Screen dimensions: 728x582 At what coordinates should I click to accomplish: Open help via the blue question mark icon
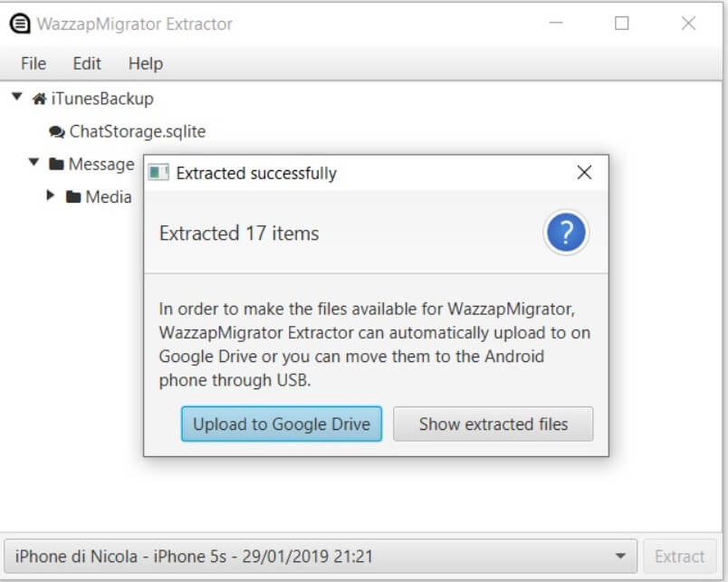coord(565,233)
